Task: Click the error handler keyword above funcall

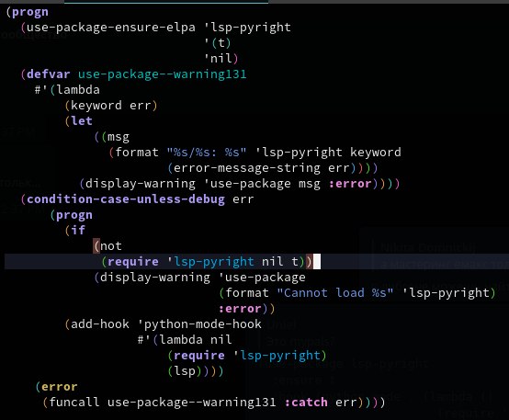Action: pos(60,387)
